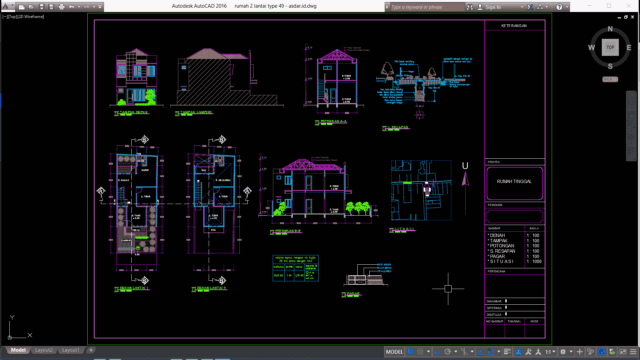Image resolution: width=640 pixels, height=360 pixels.
Task: Open the annotation scale dropdown arrow
Action: click(x=553, y=352)
